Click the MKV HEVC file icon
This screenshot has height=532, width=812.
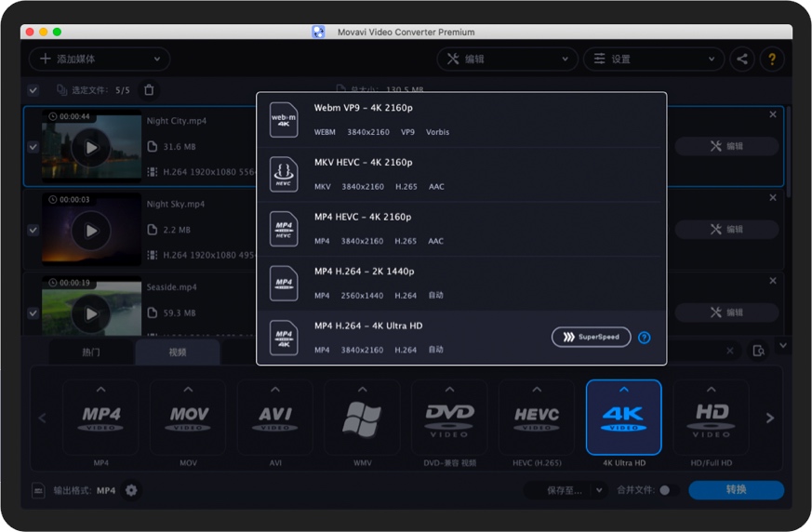284,174
